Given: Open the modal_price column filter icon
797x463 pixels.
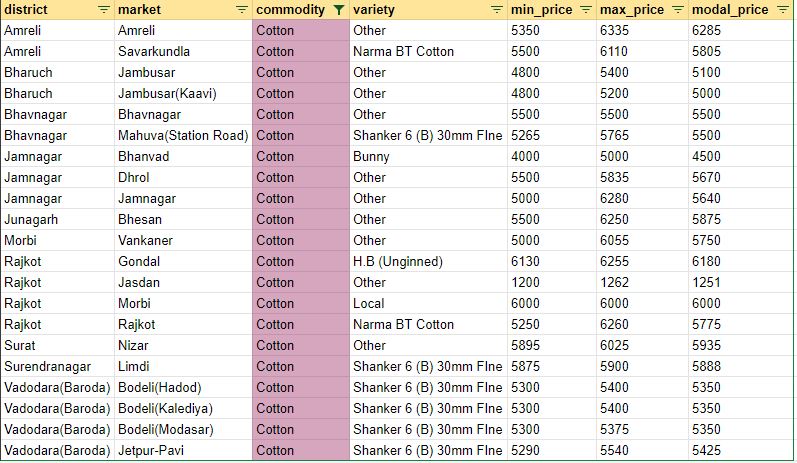Looking at the screenshot, I should pyautogui.click(x=783, y=10).
